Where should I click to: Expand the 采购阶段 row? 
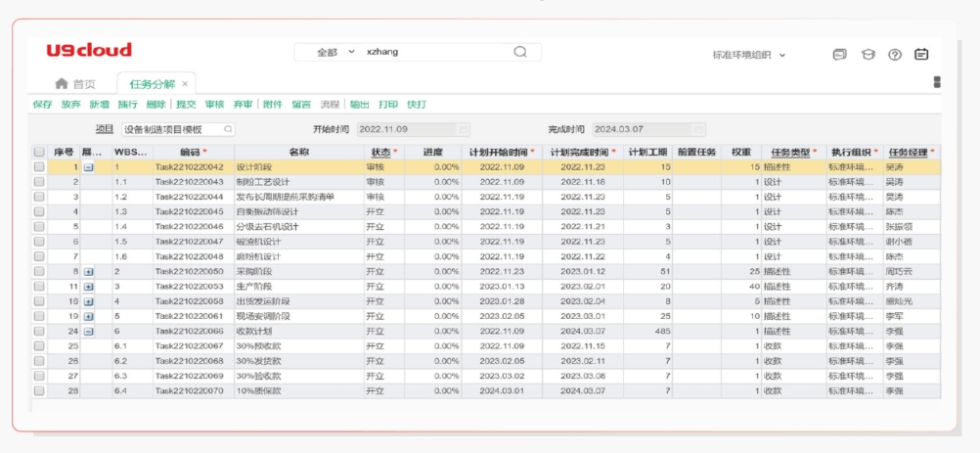(89, 272)
